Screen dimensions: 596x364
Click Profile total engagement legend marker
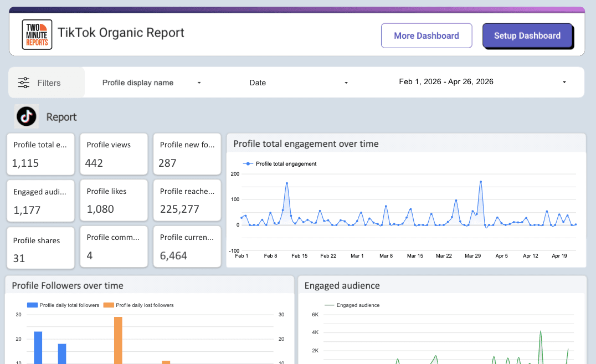[248, 164]
